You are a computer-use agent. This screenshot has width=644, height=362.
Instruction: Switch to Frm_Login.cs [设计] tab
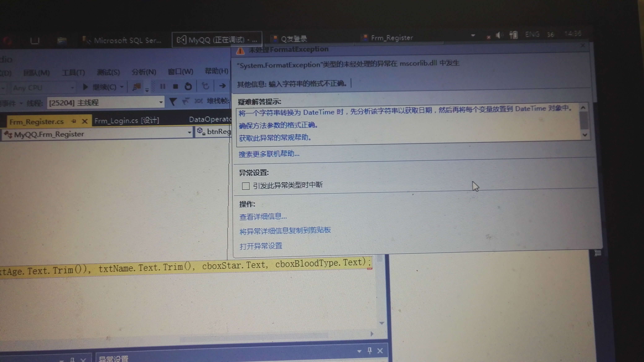(126, 121)
